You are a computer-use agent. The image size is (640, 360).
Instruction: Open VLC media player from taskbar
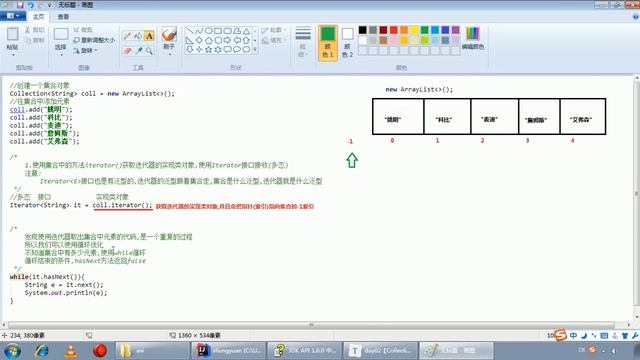coord(71,351)
